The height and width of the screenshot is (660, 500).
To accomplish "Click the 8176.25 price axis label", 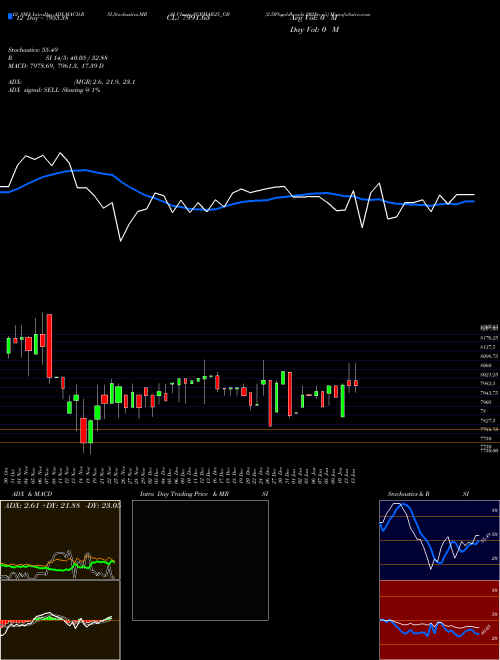I will (x=489, y=338).
